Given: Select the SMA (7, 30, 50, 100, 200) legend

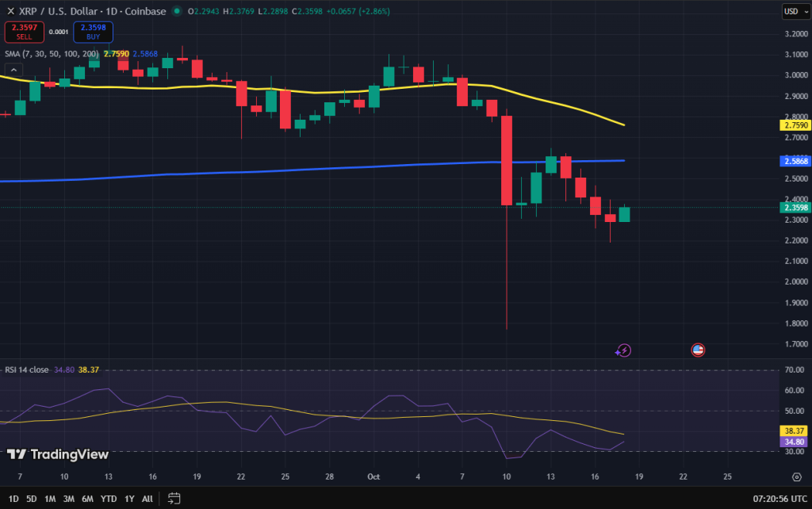Looking at the screenshot, I should [52, 54].
